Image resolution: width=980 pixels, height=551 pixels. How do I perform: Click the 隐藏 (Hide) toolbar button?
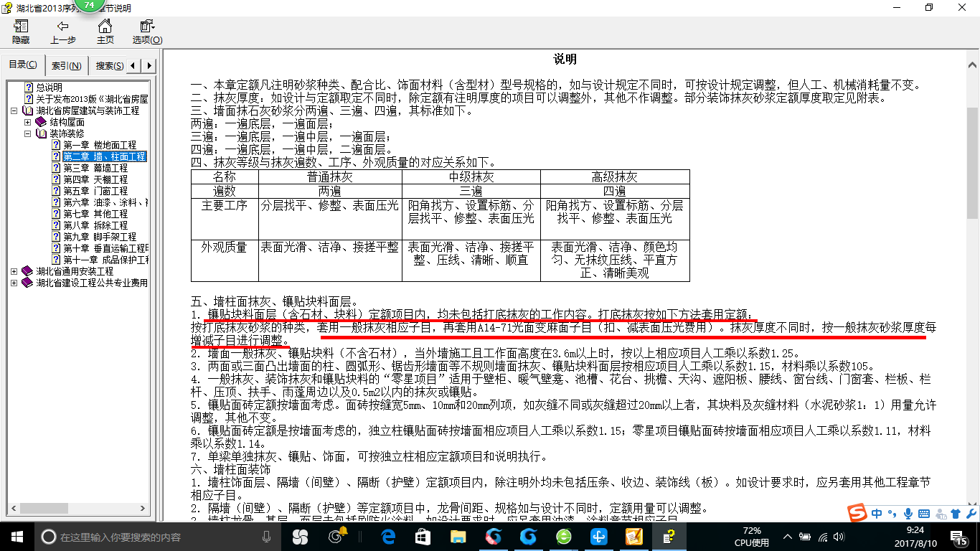click(x=21, y=32)
